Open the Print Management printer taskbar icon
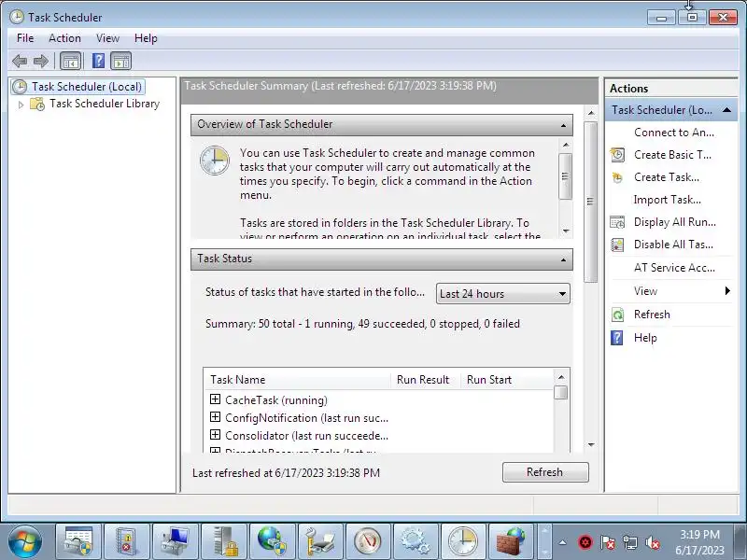The height and width of the screenshot is (560, 747). pos(320,541)
